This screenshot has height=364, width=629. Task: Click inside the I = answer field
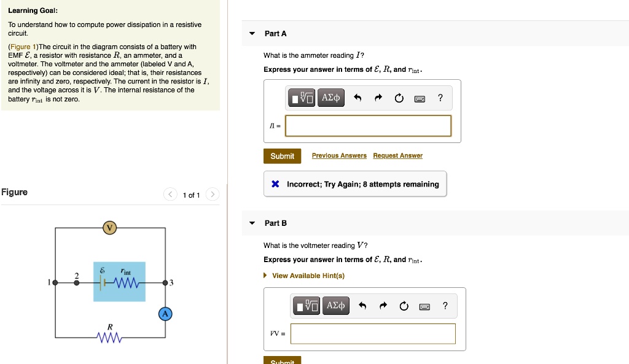[x=368, y=125]
